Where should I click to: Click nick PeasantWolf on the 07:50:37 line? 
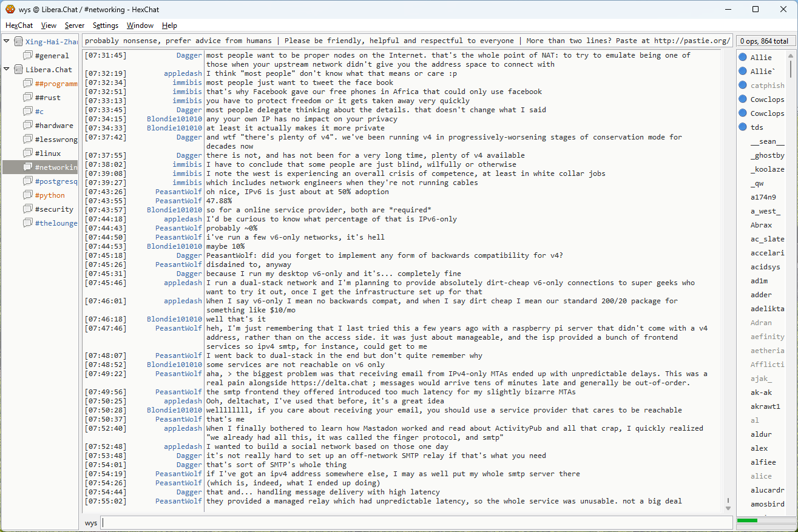(178, 419)
